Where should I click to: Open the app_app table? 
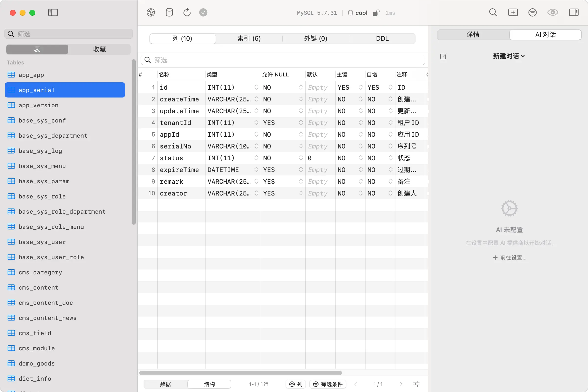pyautogui.click(x=65, y=75)
